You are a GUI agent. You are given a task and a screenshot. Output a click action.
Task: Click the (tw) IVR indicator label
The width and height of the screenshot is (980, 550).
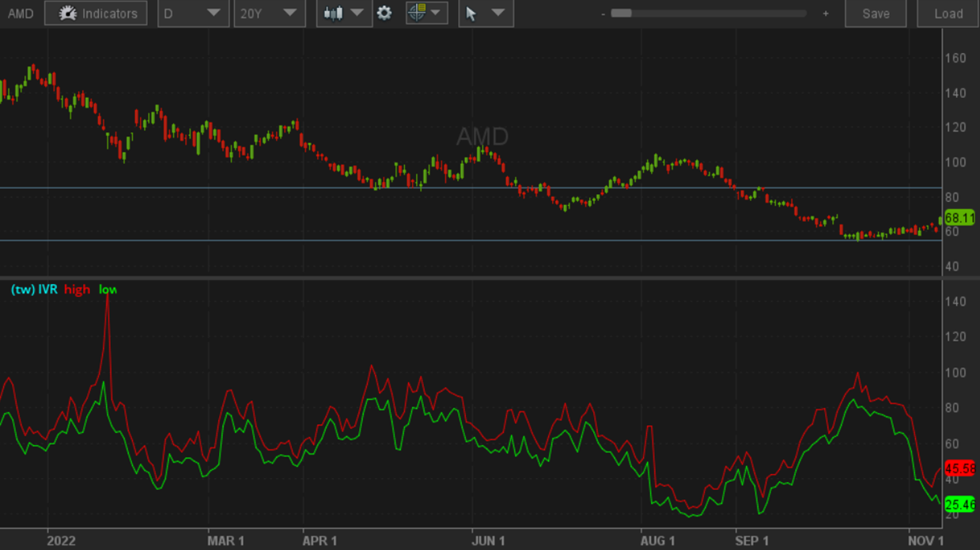[34, 290]
